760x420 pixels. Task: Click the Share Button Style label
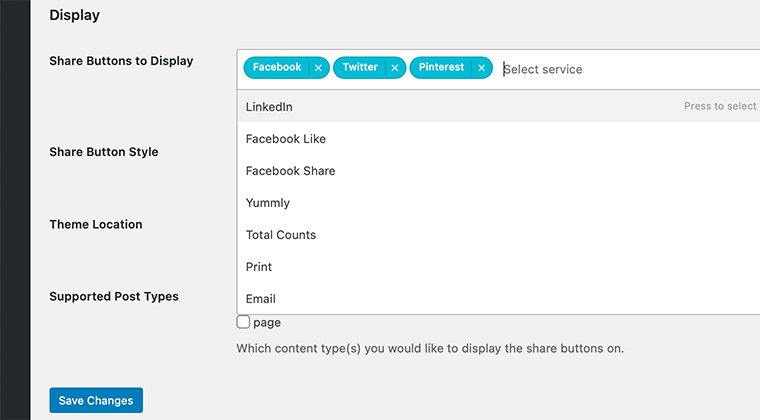[104, 153]
